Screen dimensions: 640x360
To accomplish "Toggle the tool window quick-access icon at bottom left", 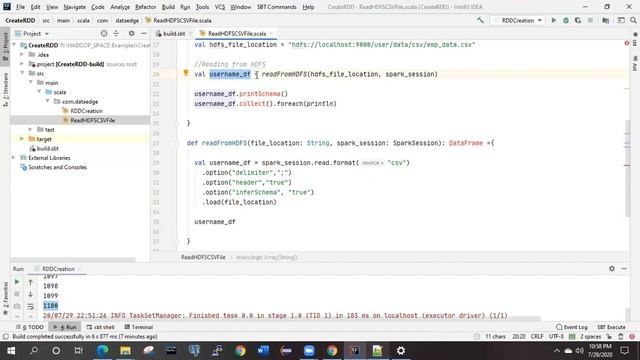I will click(x=5, y=337).
